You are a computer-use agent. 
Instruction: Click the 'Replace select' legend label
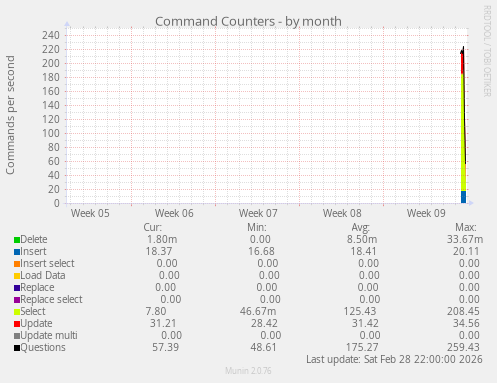pyautogui.click(x=51, y=299)
